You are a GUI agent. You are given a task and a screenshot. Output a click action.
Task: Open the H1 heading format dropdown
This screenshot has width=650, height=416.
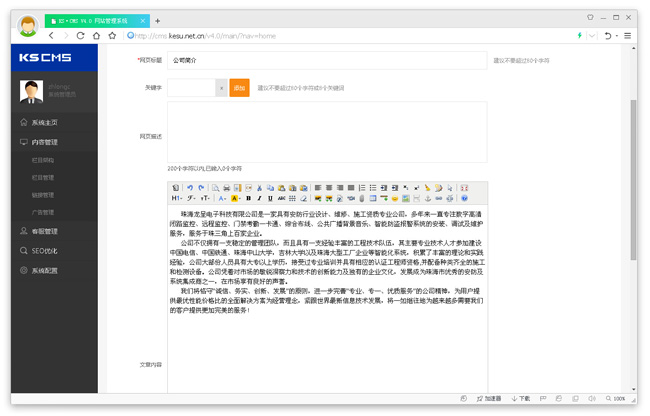pos(177,199)
